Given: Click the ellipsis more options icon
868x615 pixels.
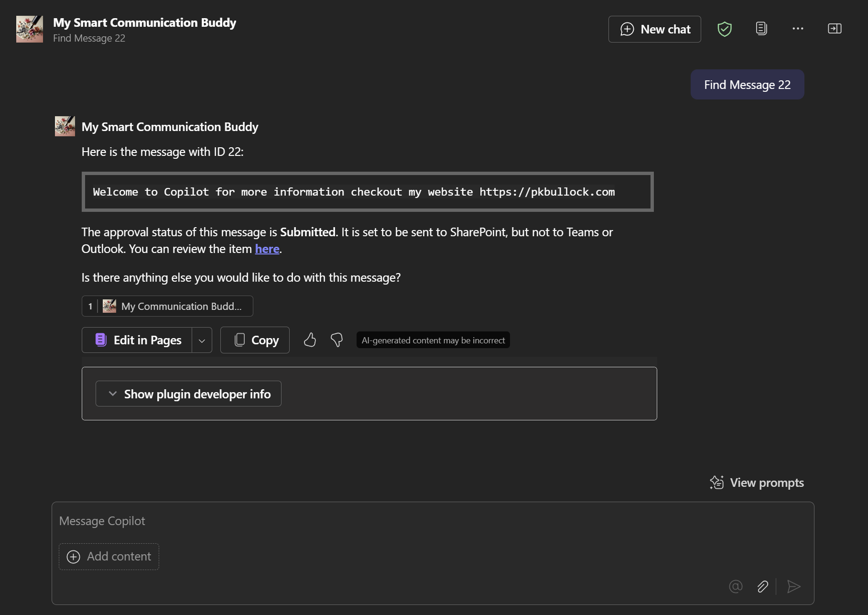Looking at the screenshot, I should 797,29.
